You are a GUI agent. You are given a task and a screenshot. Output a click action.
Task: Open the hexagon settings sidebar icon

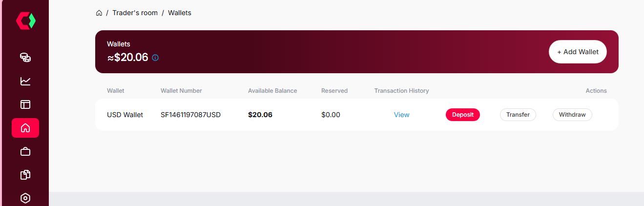25,198
